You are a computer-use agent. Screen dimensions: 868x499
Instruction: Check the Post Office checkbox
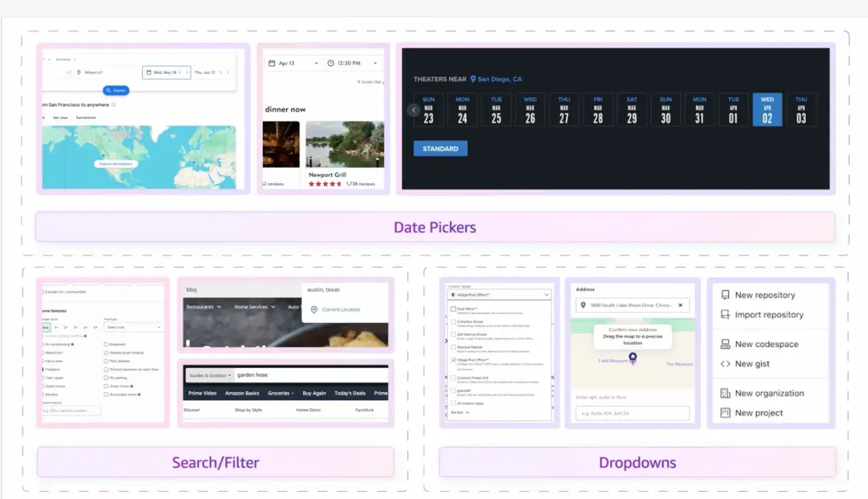tap(453, 309)
